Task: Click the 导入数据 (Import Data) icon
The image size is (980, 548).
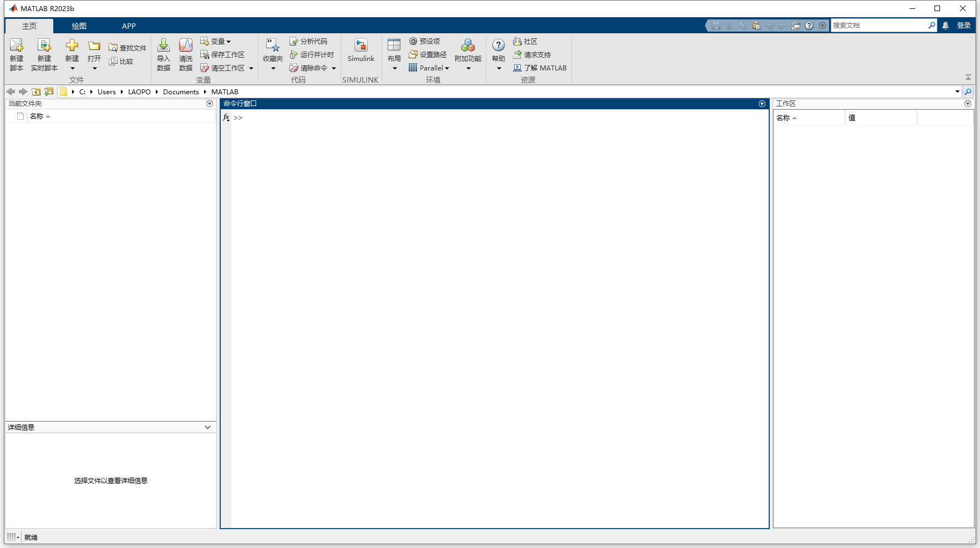Action: coord(164,45)
